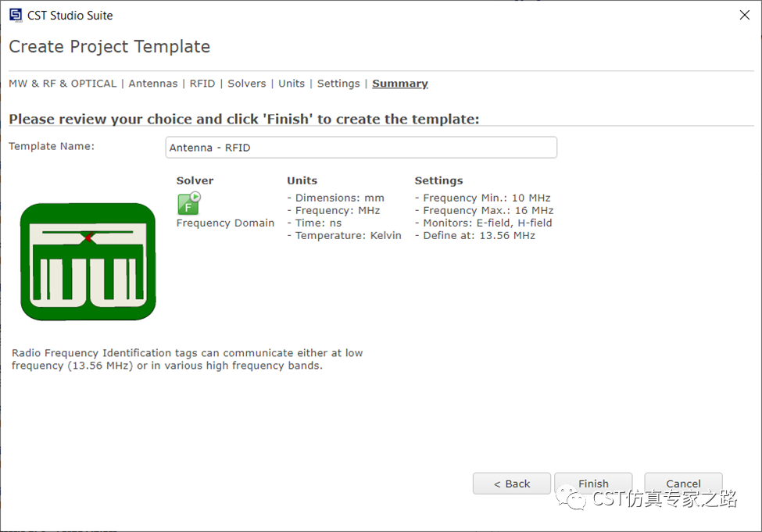
Task: Click the 'Units' column heading
Action: pos(302,180)
